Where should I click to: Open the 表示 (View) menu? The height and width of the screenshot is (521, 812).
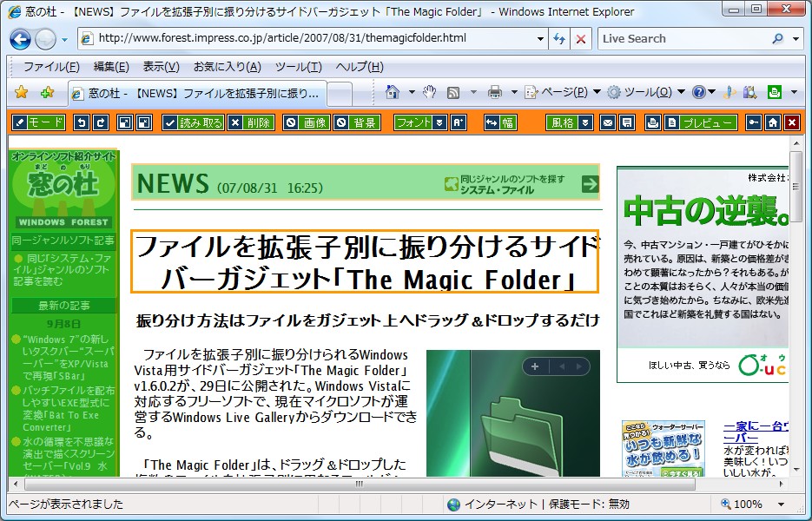[162, 66]
